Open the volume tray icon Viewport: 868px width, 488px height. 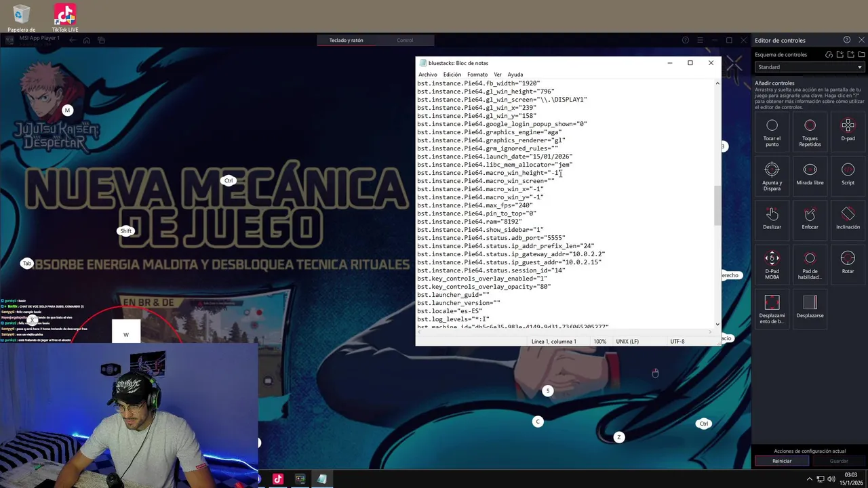pos(831,479)
